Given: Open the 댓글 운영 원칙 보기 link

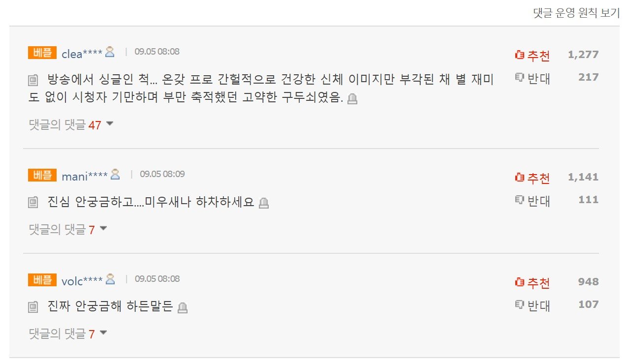Looking at the screenshot, I should (x=576, y=13).
